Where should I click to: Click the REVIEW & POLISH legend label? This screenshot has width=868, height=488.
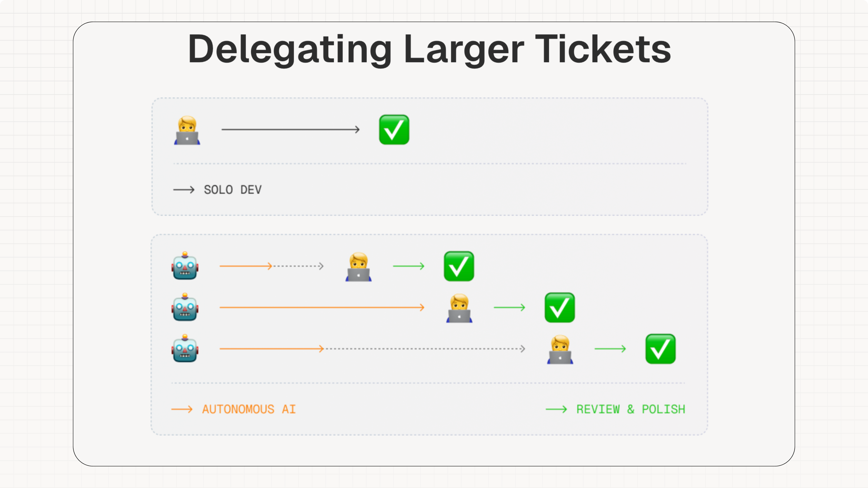pyautogui.click(x=631, y=409)
